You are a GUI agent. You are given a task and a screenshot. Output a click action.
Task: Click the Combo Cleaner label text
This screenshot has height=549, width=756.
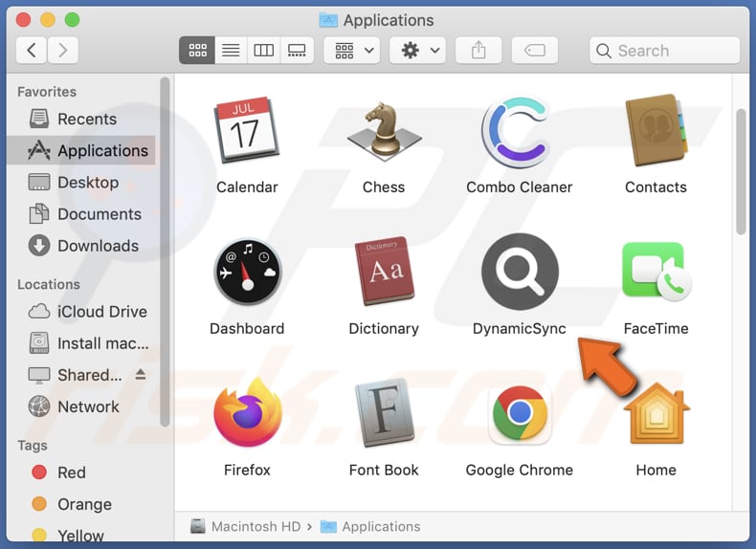[520, 187]
